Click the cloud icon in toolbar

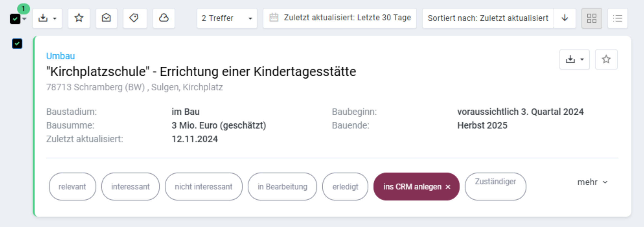point(164,18)
